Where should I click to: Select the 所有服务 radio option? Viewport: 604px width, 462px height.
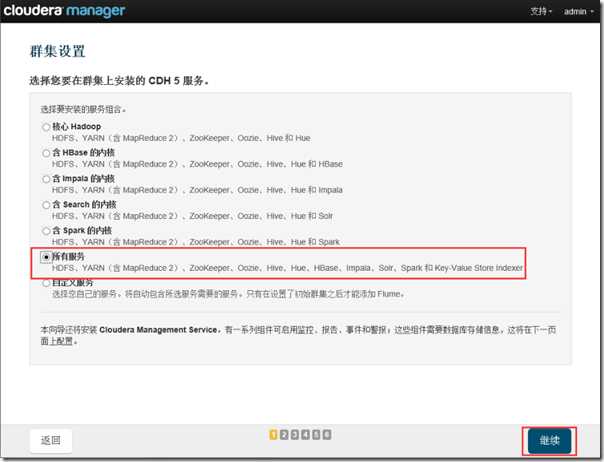pos(46,257)
